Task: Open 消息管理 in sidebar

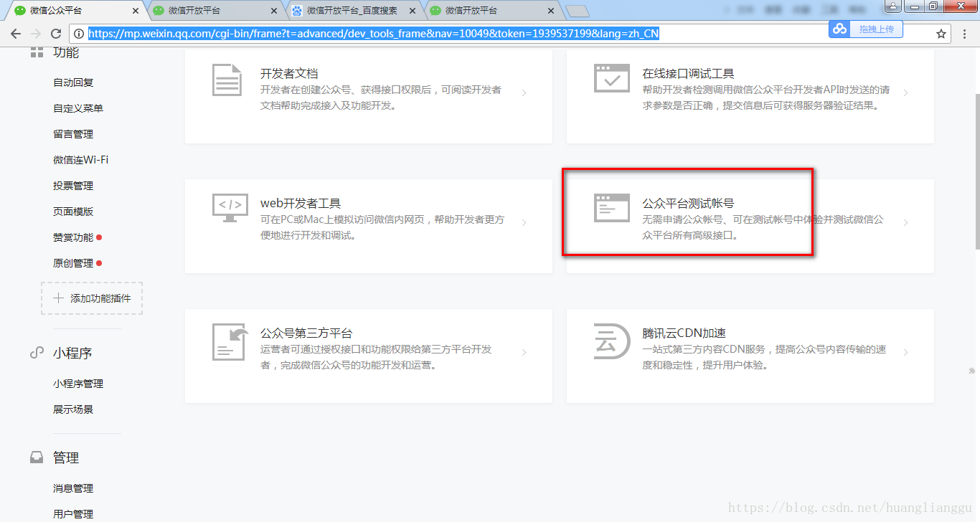Action: [x=73, y=488]
